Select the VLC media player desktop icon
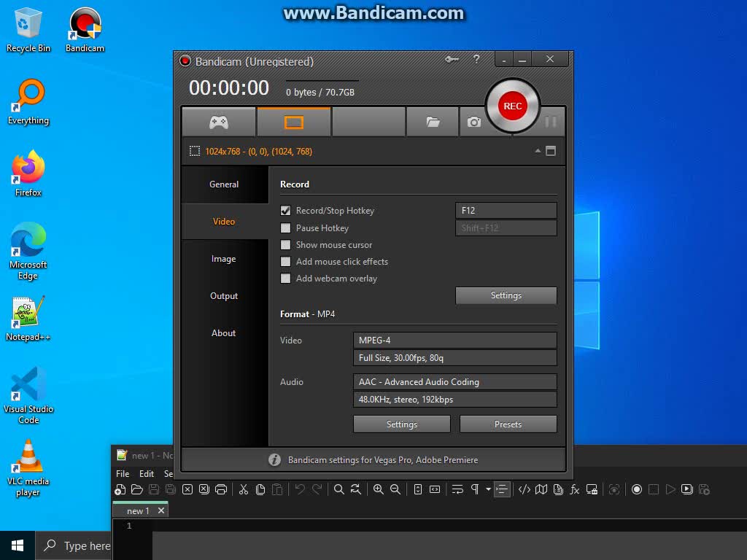 pos(28,468)
